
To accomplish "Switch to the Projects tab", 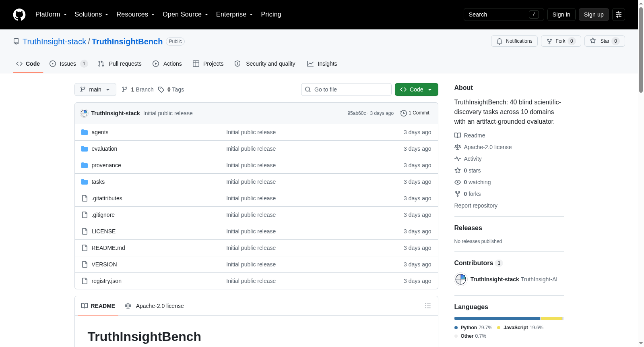I will pos(208,64).
